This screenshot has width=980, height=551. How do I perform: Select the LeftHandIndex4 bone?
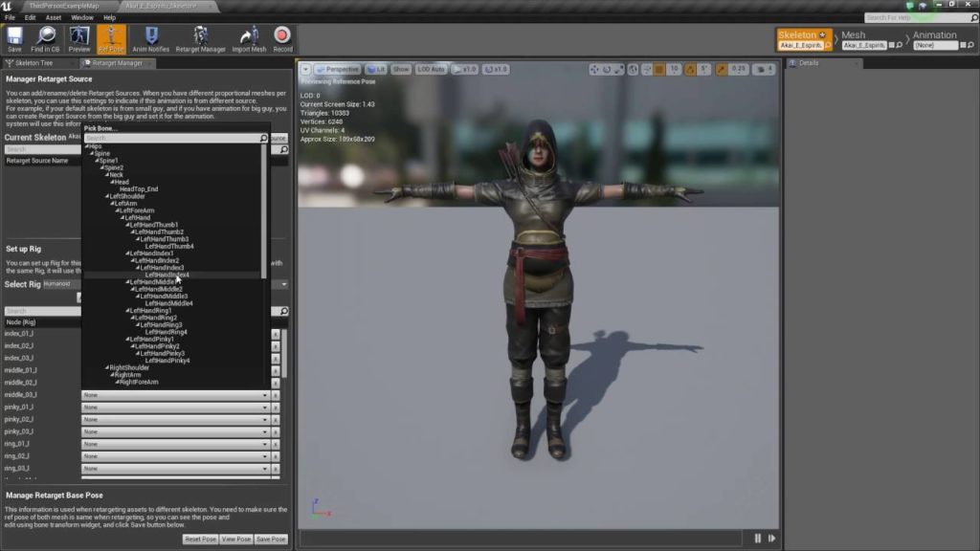(167, 275)
